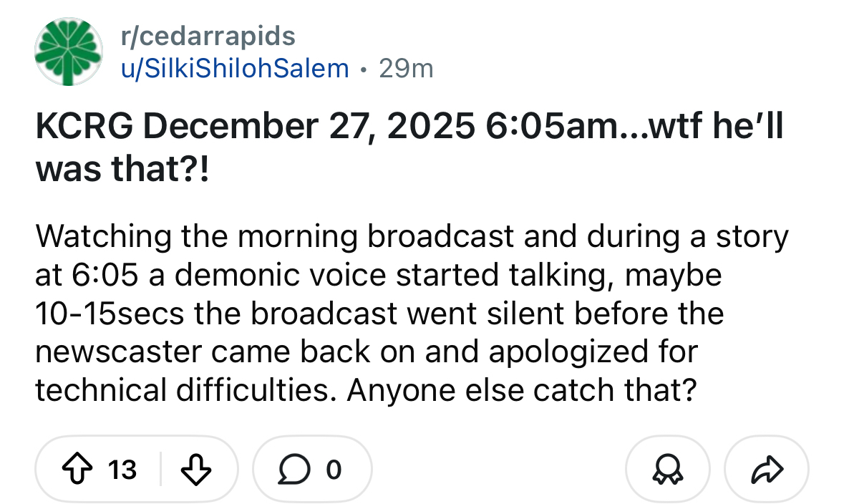Give an award using the ribbon icon
The height and width of the screenshot is (504, 844).
point(667,470)
